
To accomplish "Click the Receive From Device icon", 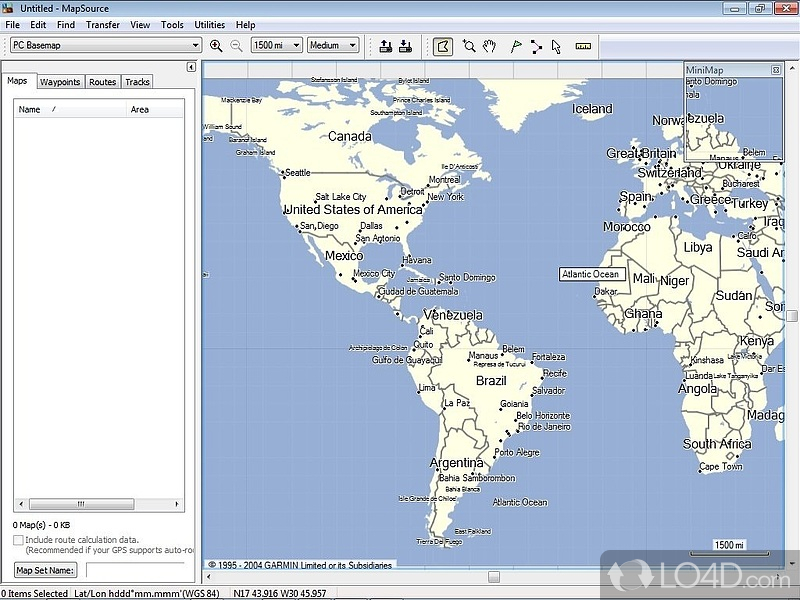I will pyautogui.click(x=405, y=45).
